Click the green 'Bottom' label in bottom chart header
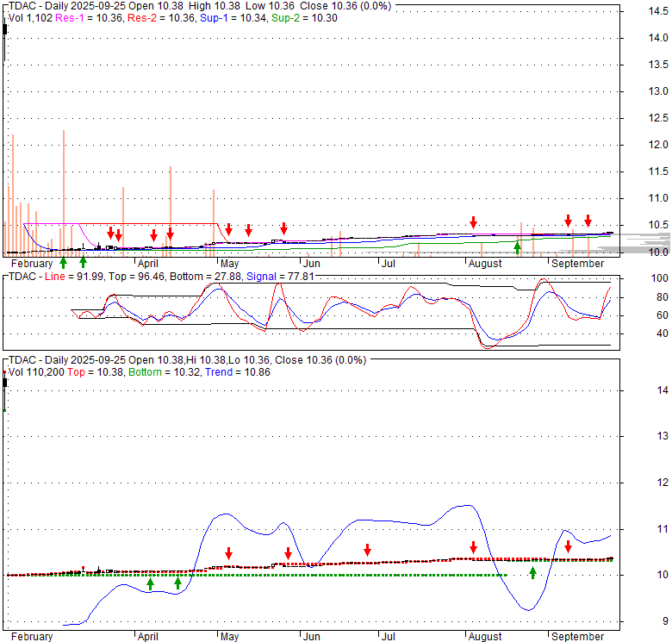Viewport: 672px width, 642px height. (145, 372)
